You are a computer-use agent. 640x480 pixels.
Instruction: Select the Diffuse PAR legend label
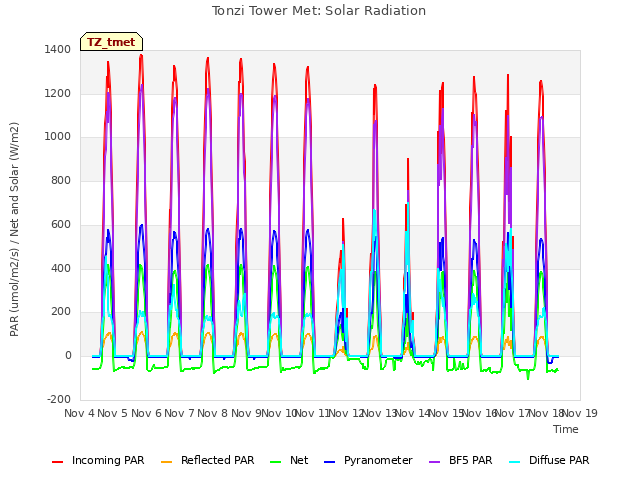coord(559,460)
